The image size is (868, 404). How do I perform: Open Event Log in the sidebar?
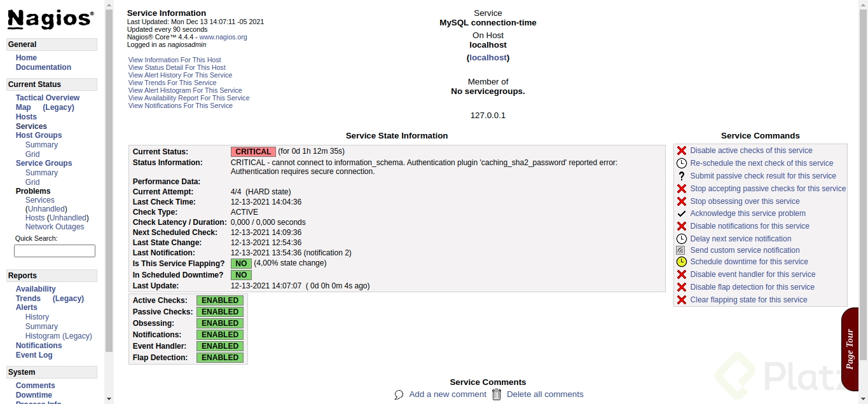[x=34, y=355]
